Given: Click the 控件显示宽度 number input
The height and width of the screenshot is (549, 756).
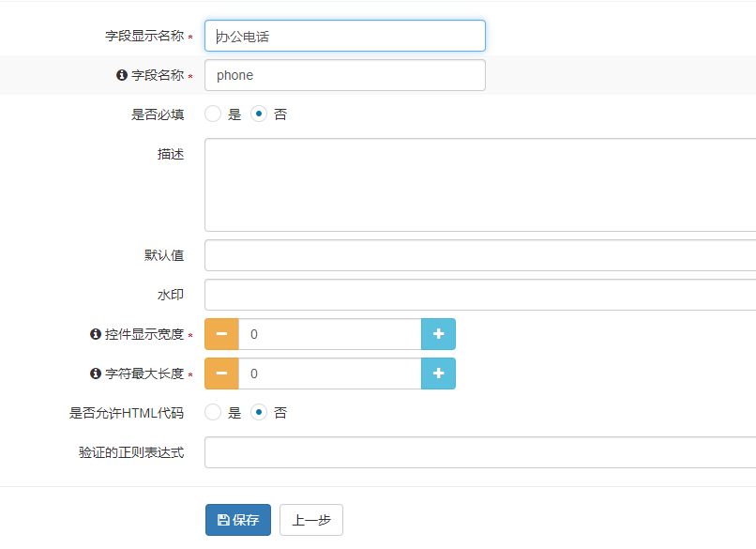Looking at the screenshot, I should 329,334.
